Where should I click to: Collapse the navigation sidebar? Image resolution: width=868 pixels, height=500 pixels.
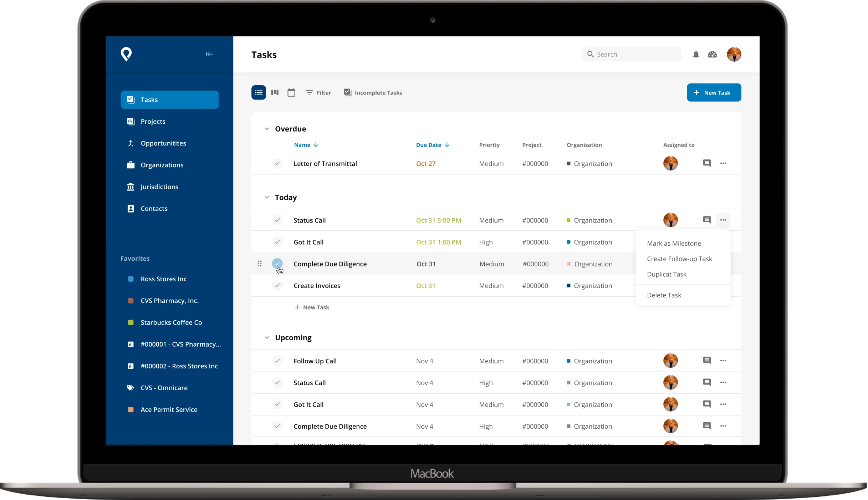(x=209, y=54)
